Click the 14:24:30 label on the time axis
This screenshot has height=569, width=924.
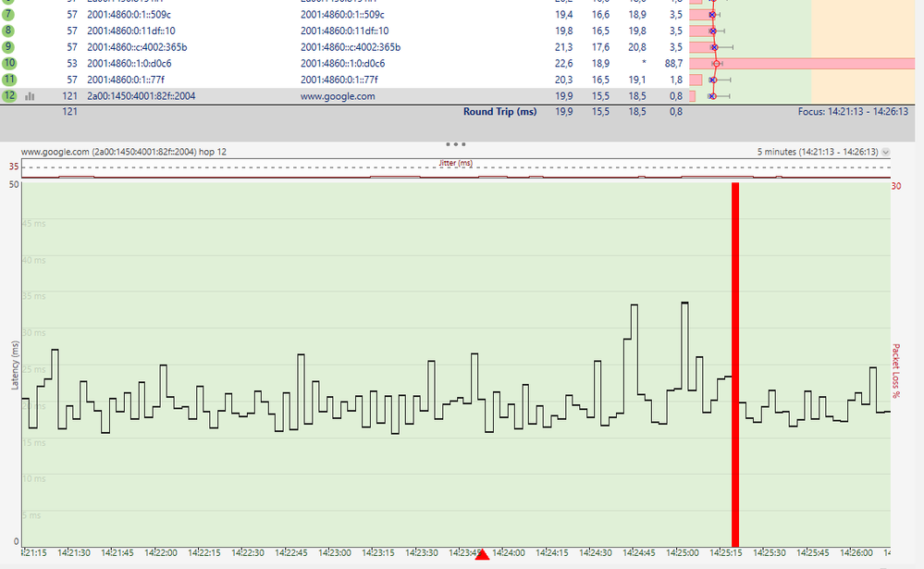(x=595, y=553)
